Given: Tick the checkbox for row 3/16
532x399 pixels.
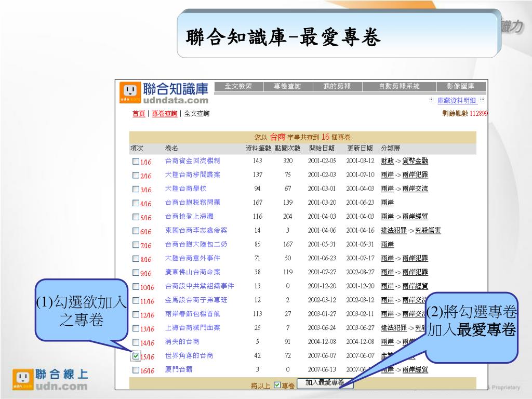Looking at the screenshot, I should coord(136,189).
